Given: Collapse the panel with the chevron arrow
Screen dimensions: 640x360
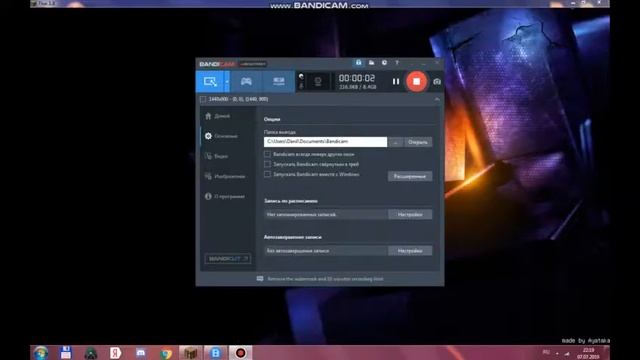Looking at the screenshot, I should [x=437, y=99].
